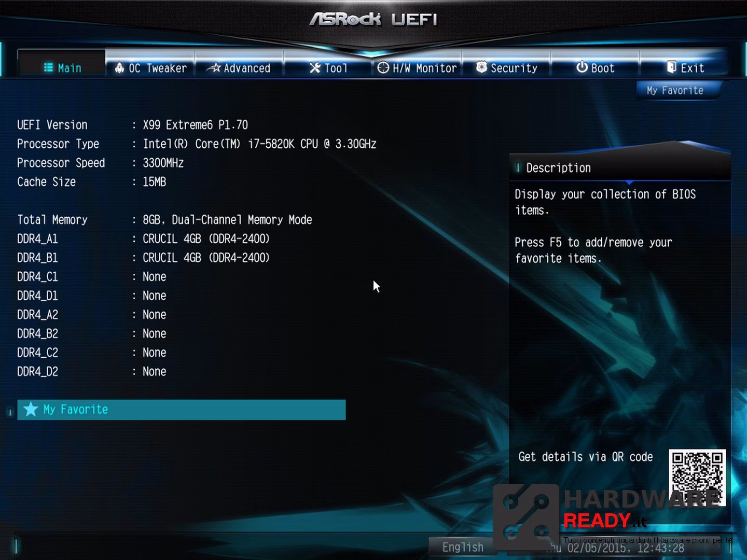Click the Processor Speed label
Screen dimensions: 747x560
coord(61,163)
